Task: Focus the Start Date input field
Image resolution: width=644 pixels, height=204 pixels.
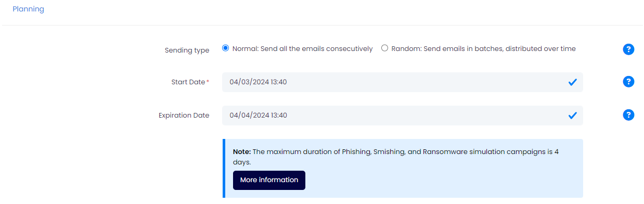Action: 402,82
